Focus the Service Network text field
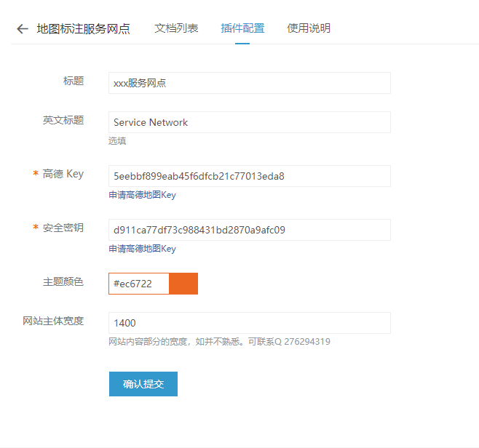479x448 pixels. click(x=250, y=122)
